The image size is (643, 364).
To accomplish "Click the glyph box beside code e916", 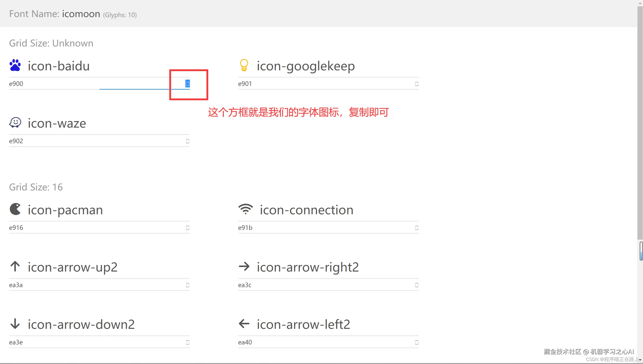I will pyautogui.click(x=187, y=228).
